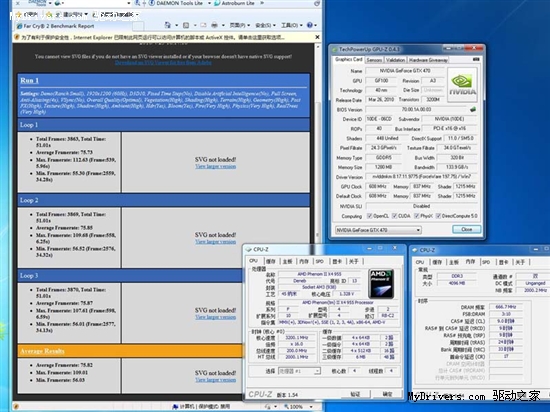Toggle the OpenCL checkbox in GPU-Z
Screen dimensions: 550x412
pos(369,216)
